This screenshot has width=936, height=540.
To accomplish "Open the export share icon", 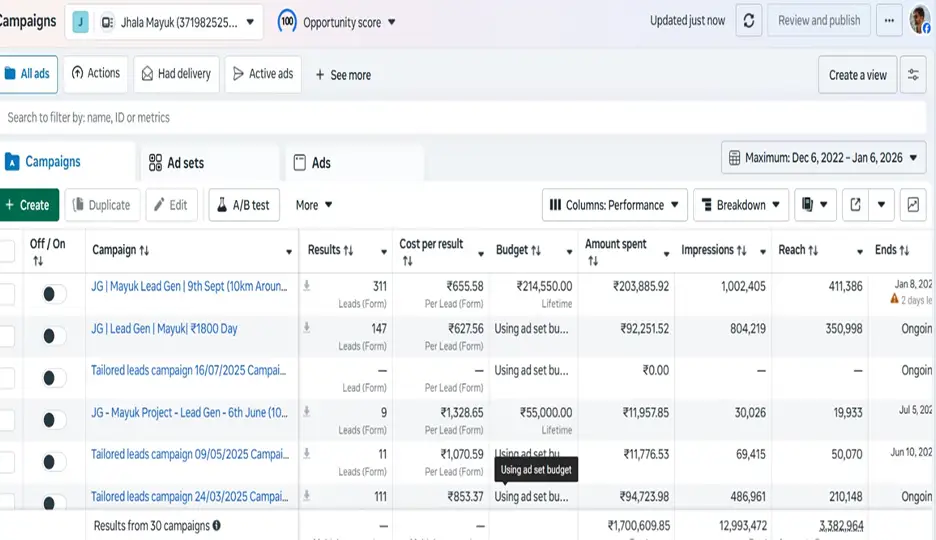I will (x=855, y=205).
